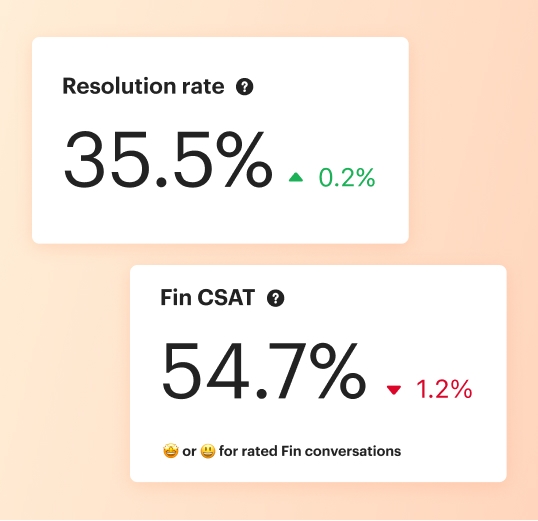Click the digits '54' of CSAT value
The image size is (538, 521).
click(x=205, y=371)
